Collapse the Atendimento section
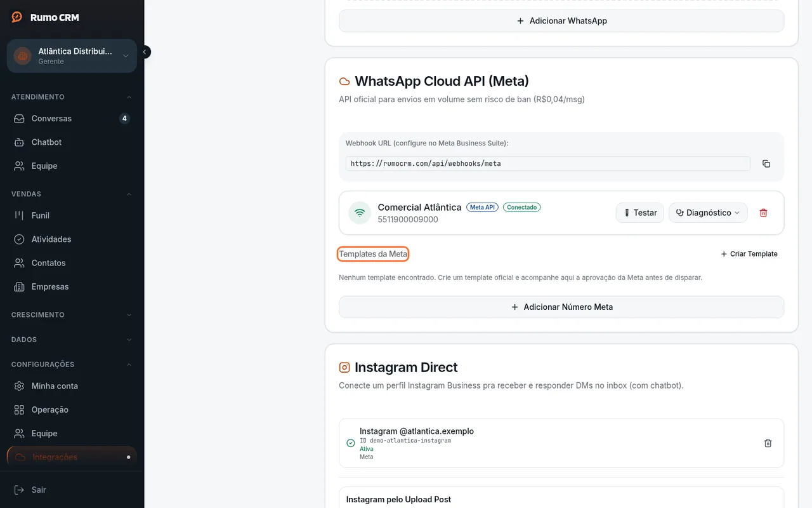Image resolution: width=812 pixels, height=508 pixels. coord(72,97)
